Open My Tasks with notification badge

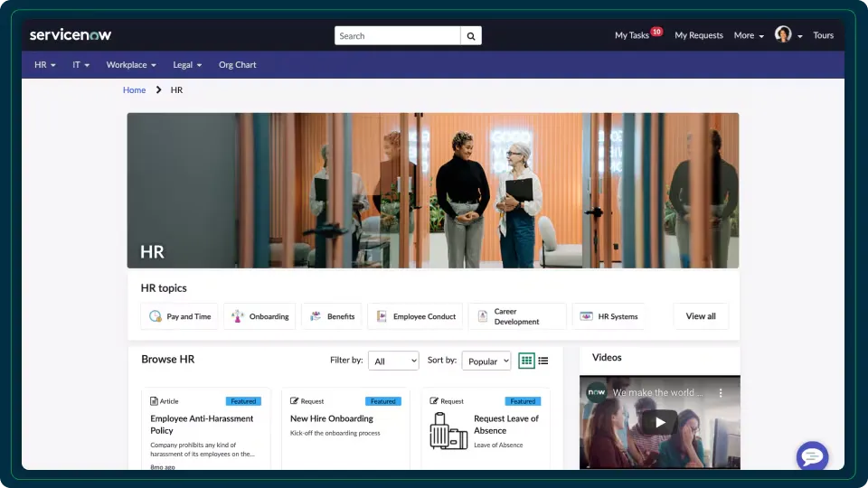[632, 35]
